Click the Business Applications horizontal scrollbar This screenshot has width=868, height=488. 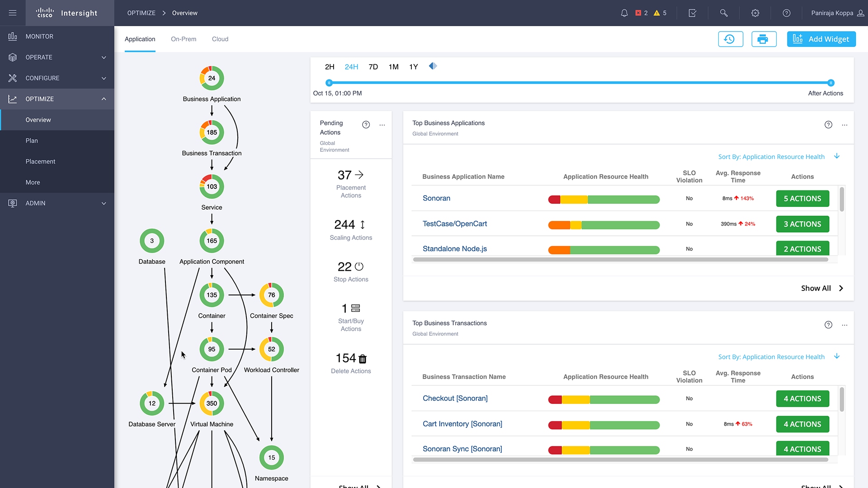pos(620,259)
